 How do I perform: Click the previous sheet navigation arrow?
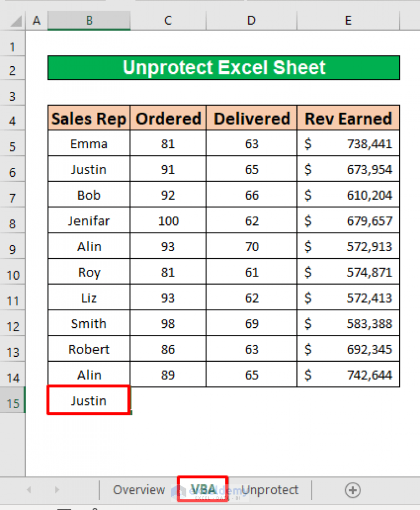coord(28,490)
